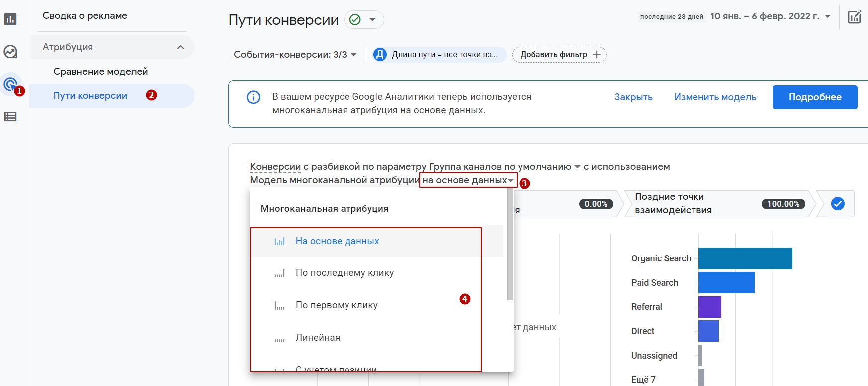
Task: Click the Referral purple bar
Action: pyautogui.click(x=710, y=307)
